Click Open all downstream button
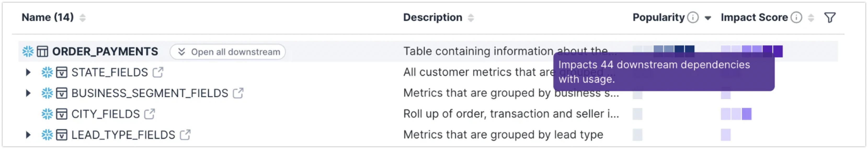Image resolution: width=868 pixels, height=149 pixels. [x=228, y=52]
